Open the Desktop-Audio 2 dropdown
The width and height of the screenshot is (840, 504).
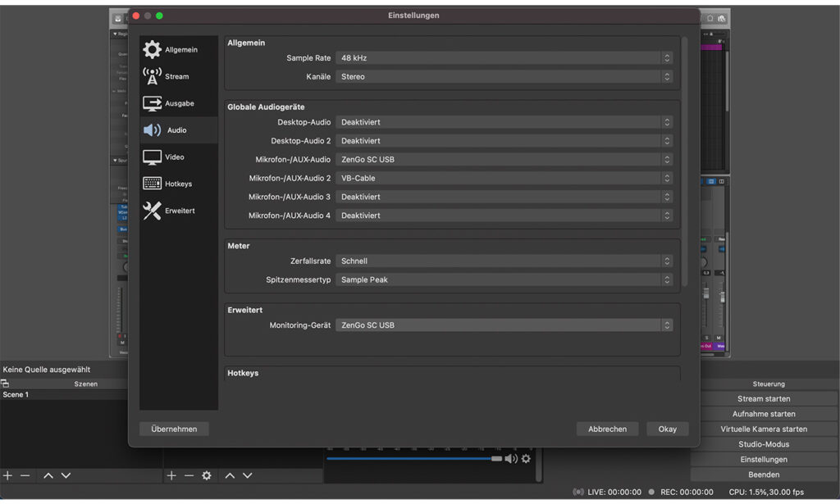click(504, 141)
